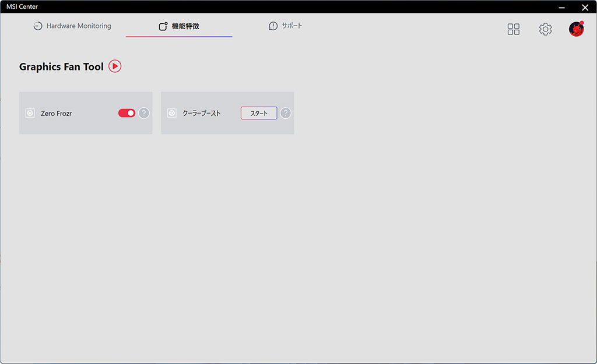
Task: Open the user profile avatar
Action: pos(577,29)
